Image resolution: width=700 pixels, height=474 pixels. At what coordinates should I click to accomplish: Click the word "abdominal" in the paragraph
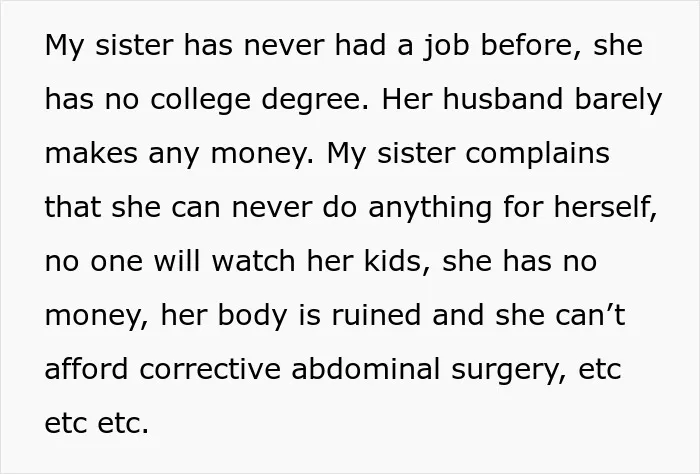[366, 369]
